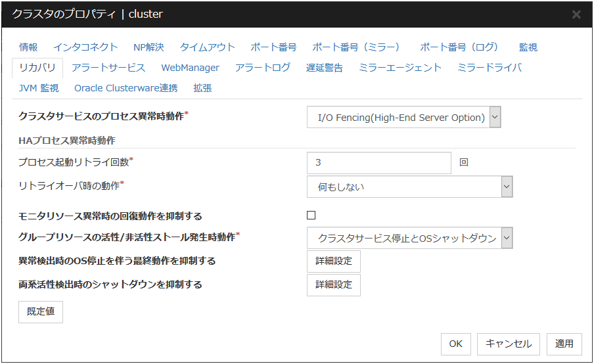The width and height of the screenshot is (594, 364).
Task: Open the JVM 監視 tab
Action: click(39, 88)
